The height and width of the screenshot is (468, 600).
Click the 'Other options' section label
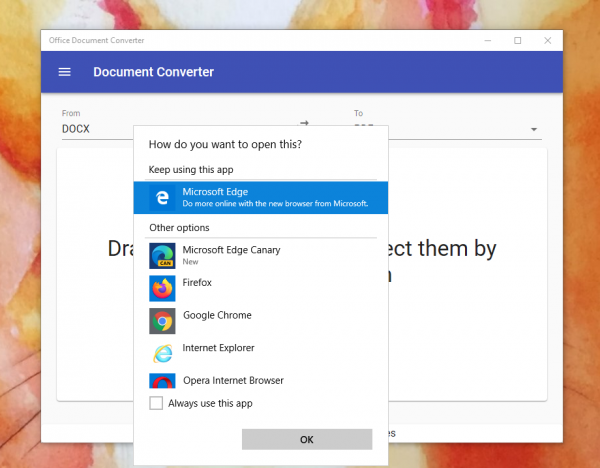pos(179,228)
